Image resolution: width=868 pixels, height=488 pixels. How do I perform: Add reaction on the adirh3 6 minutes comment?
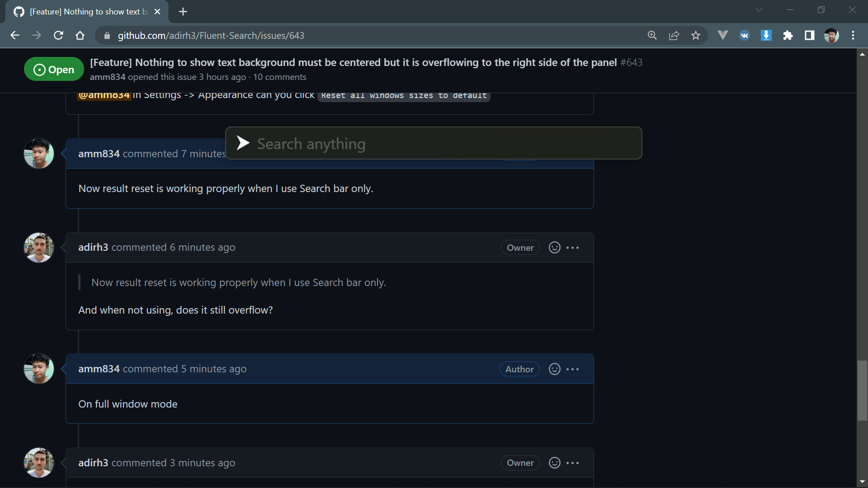coord(555,248)
